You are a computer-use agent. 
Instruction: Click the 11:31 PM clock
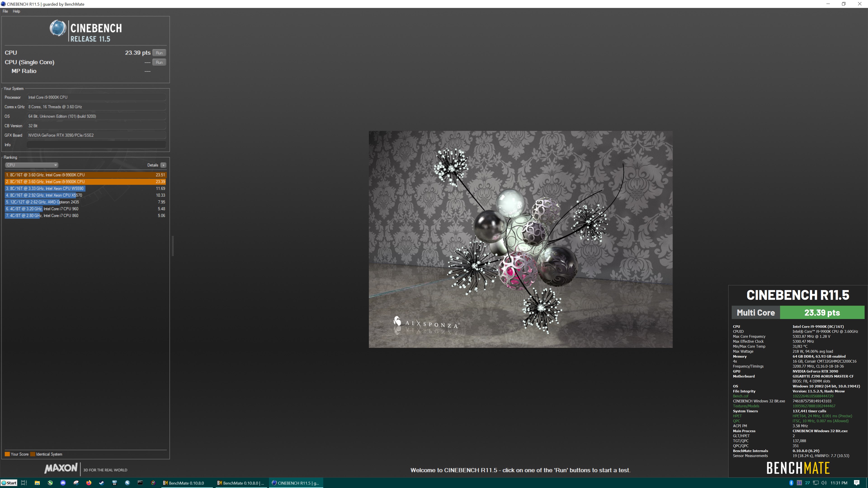839,483
